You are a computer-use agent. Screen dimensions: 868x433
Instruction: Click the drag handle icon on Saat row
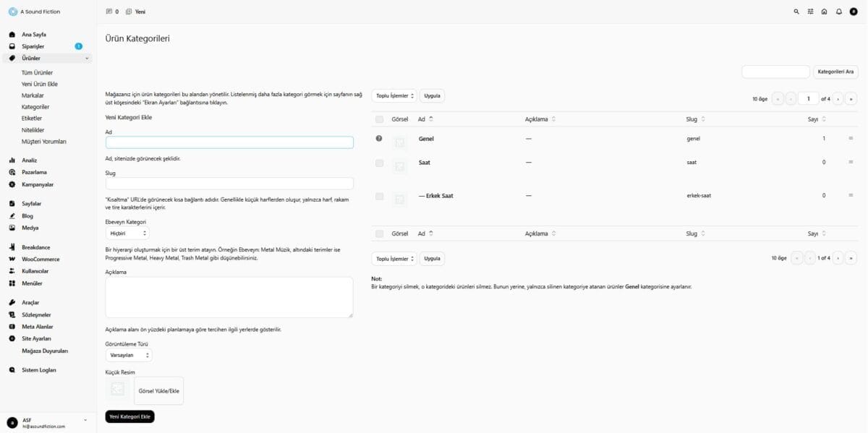pyautogui.click(x=851, y=162)
